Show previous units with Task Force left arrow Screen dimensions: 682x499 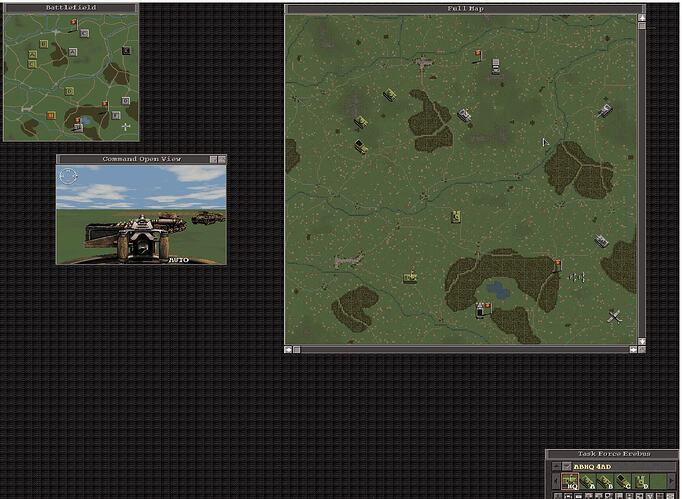[556, 481]
